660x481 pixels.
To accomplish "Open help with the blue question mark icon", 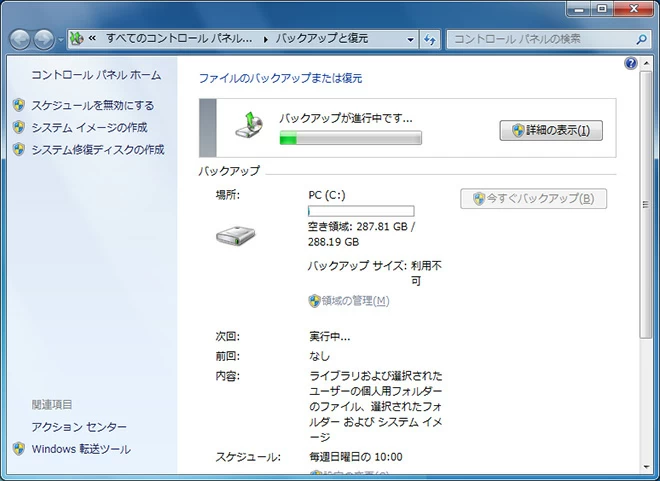I will point(631,63).
